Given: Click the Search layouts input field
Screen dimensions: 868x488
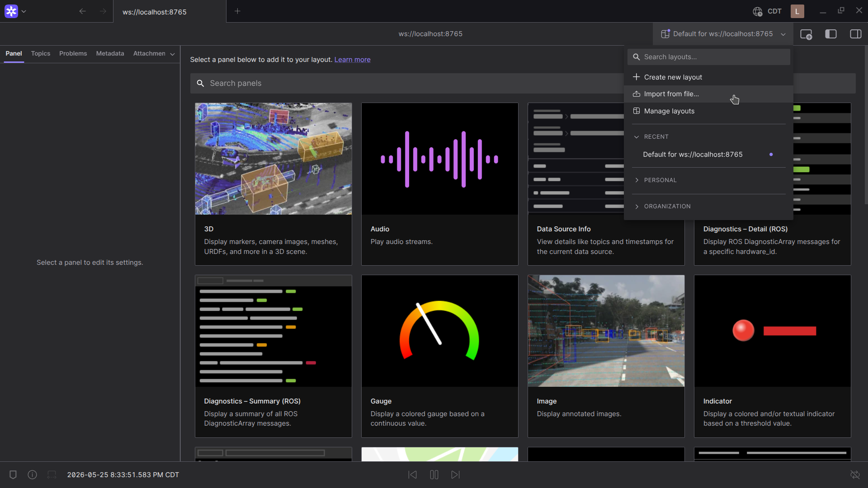Looking at the screenshot, I should [708, 57].
